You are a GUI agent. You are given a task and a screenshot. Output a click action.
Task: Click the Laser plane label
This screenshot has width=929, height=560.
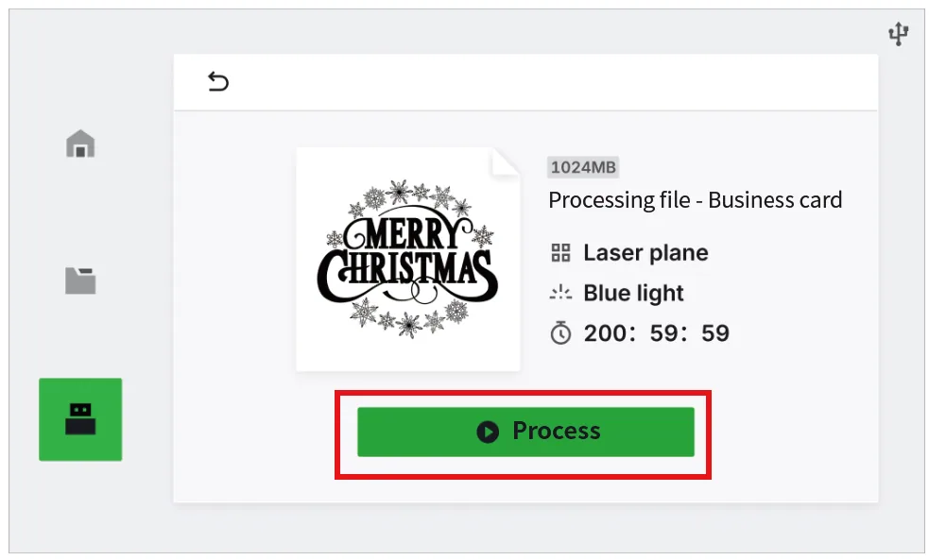tap(645, 253)
